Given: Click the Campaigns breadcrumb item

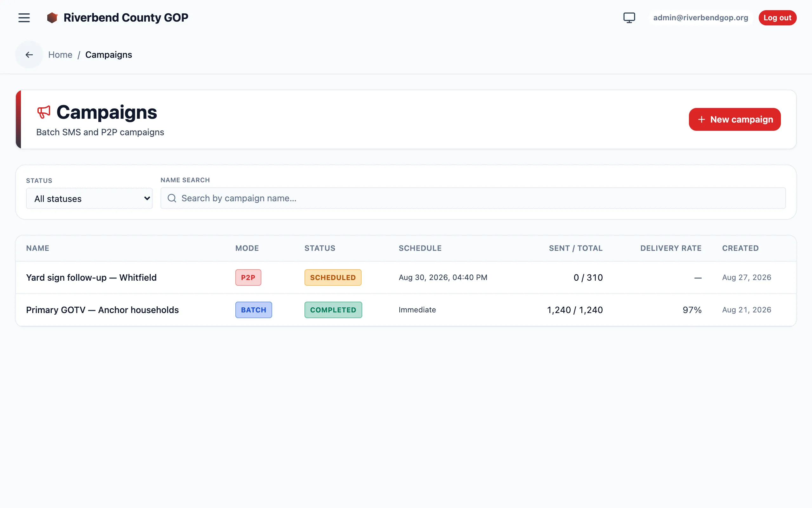Looking at the screenshot, I should point(109,55).
